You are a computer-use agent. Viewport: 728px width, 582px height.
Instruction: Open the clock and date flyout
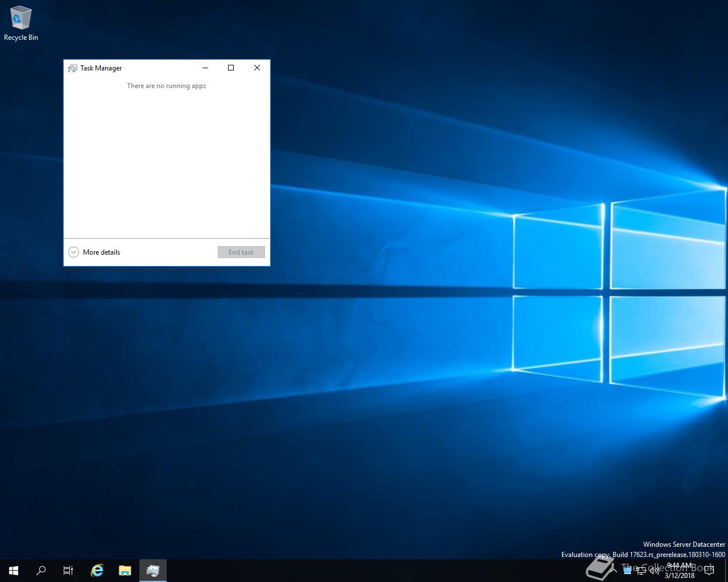pyautogui.click(x=679, y=571)
